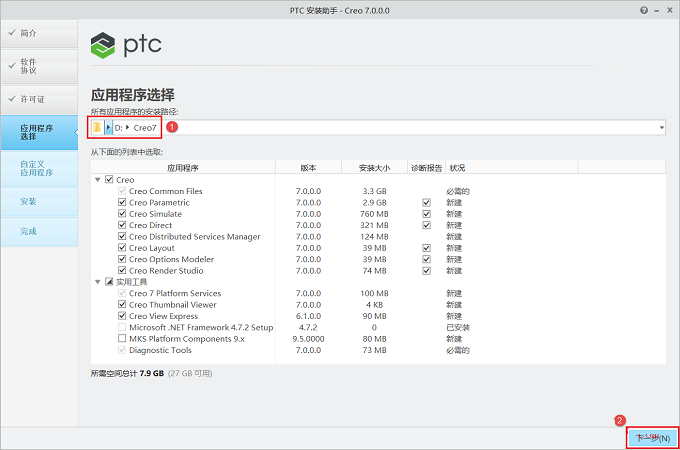Close the PTC installer window

[670, 10]
